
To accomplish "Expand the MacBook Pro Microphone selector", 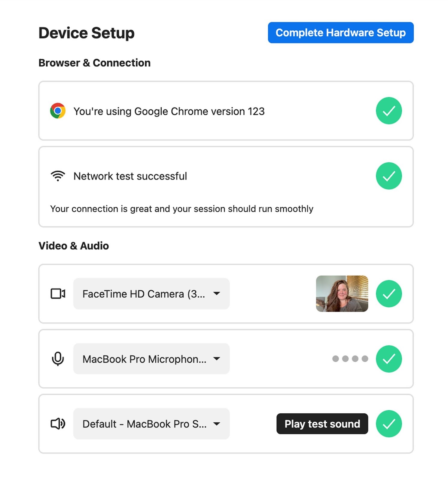I will [x=151, y=359].
